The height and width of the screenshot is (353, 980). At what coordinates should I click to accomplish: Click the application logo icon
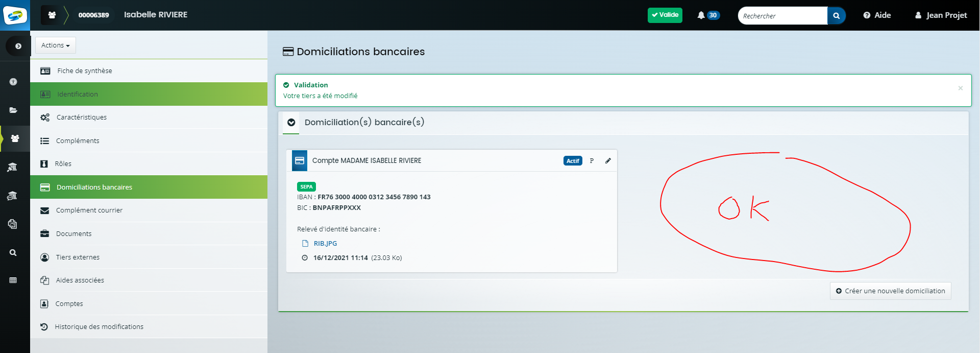[x=15, y=15]
